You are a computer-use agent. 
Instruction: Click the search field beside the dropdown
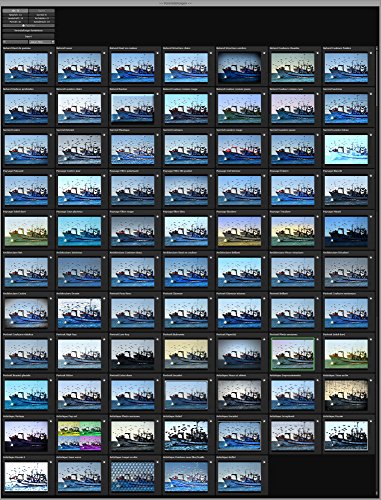pyautogui.click(x=15, y=42)
